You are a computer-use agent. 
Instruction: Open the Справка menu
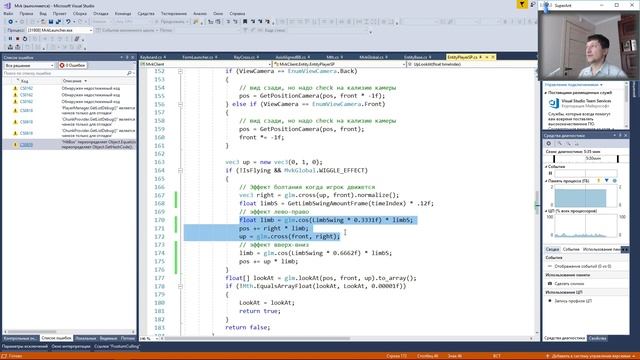click(237, 13)
